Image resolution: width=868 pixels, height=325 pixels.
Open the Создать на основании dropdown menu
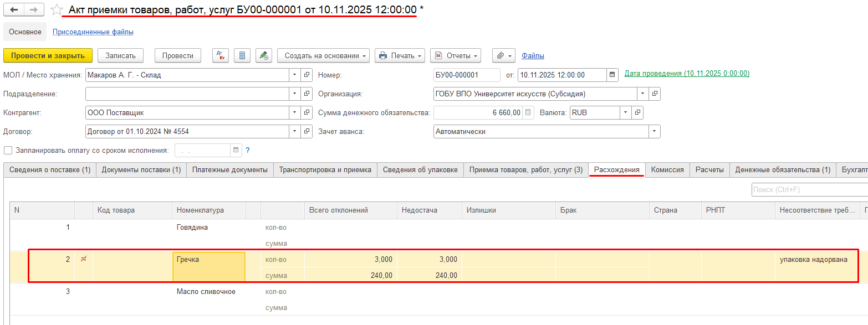tap(324, 55)
